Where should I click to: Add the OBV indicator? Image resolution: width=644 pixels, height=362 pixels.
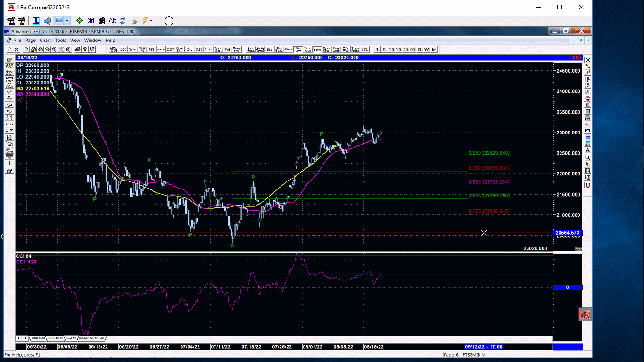point(170,49)
